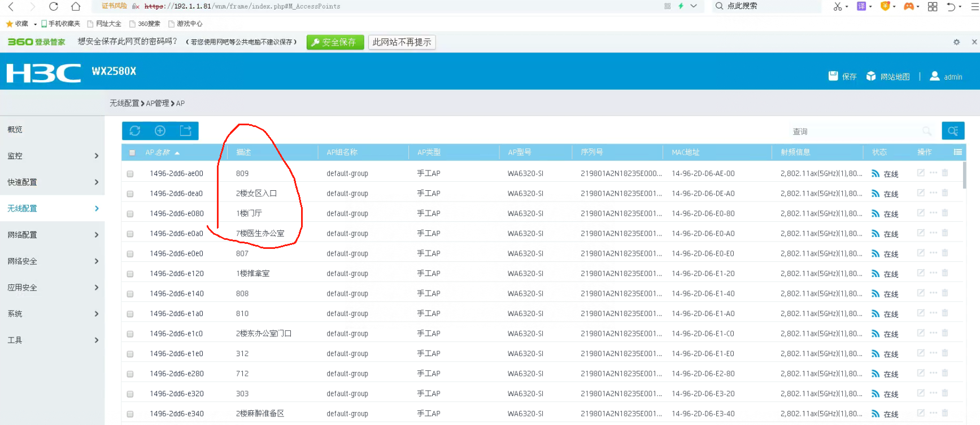Screen dimensions: 980x425
Task: Open the column settings list icon
Action: coord(958,152)
